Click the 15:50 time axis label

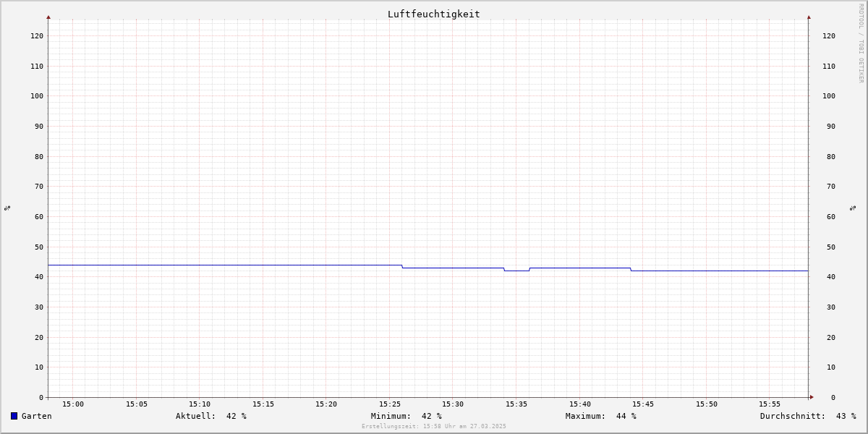pos(707,404)
